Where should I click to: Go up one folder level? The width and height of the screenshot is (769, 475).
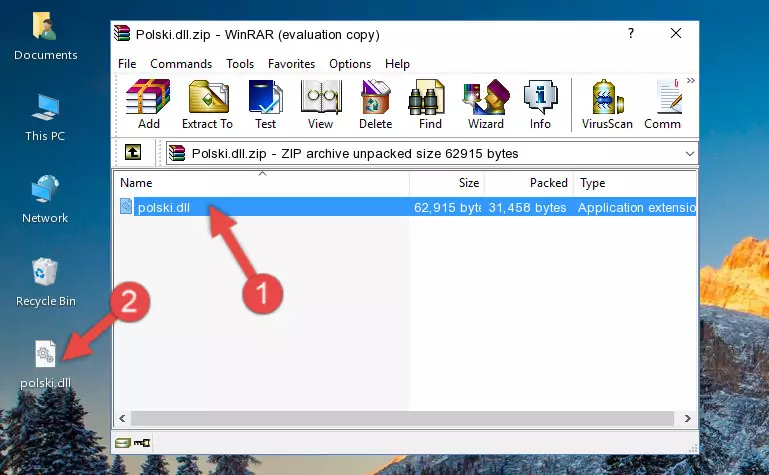tap(133, 152)
